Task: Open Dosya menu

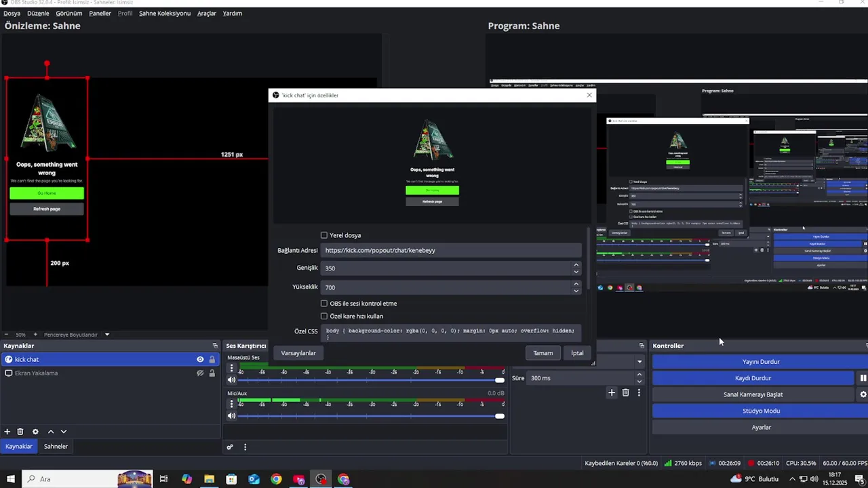Action: coord(12,14)
